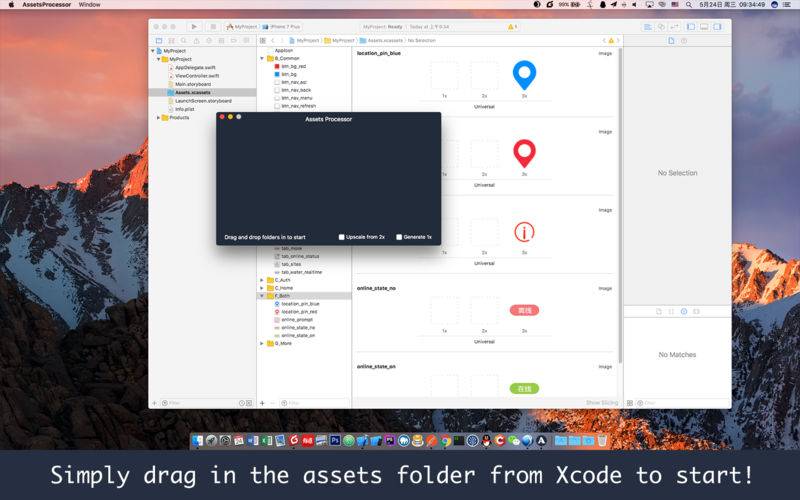
Task: Click the green online state 3x image
Action: [x=524, y=389]
